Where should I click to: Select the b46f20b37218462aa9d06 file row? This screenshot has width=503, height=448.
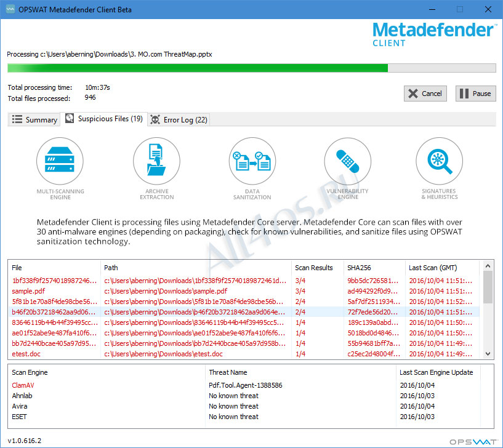pos(244,312)
